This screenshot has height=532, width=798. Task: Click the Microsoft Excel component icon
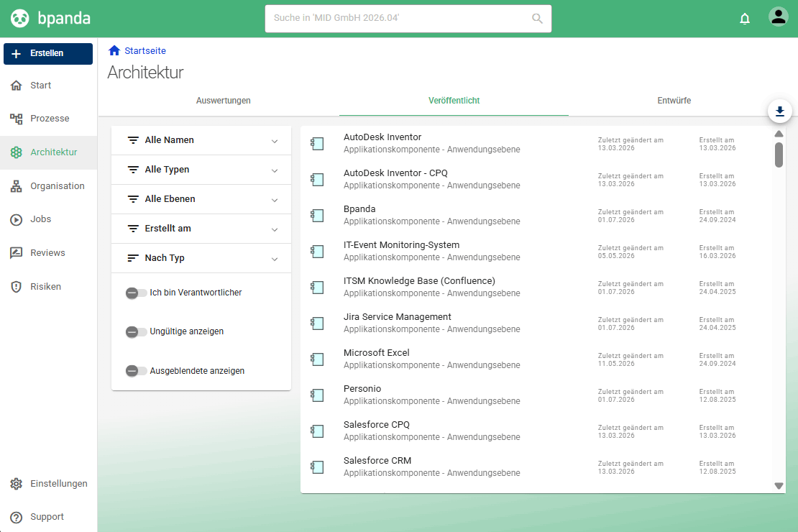(x=317, y=359)
